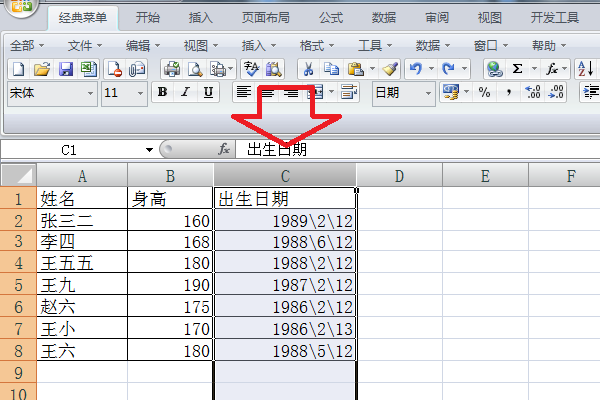This screenshot has width=600, height=400.
Task: Copy selection icon in toolbar
Action: [331, 69]
